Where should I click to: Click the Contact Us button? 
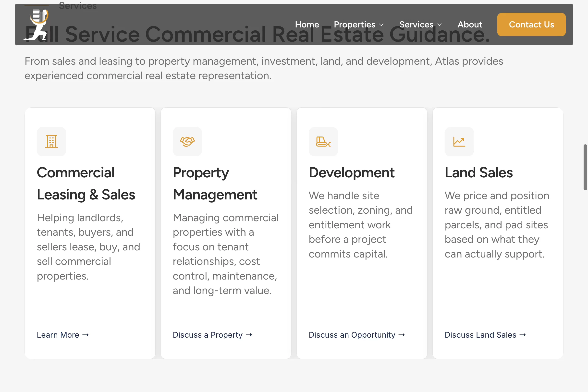pos(531,24)
